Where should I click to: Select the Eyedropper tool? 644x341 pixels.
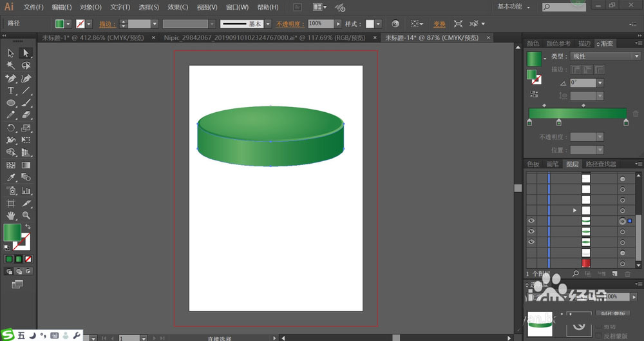click(x=11, y=178)
